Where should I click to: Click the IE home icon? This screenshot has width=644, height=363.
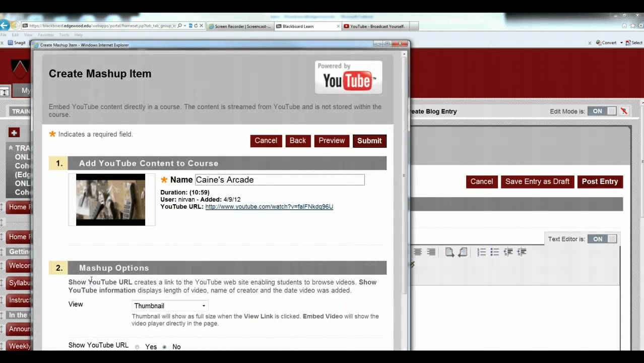point(625,26)
